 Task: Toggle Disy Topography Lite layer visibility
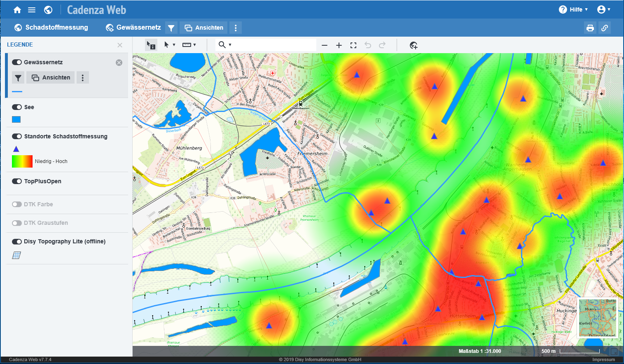pyautogui.click(x=17, y=241)
